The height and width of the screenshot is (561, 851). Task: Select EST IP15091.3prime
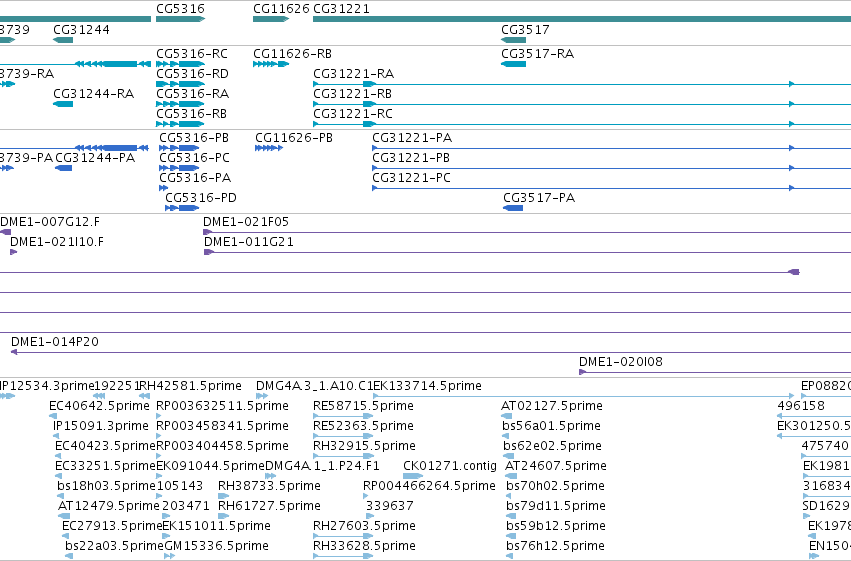tap(100, 425)
